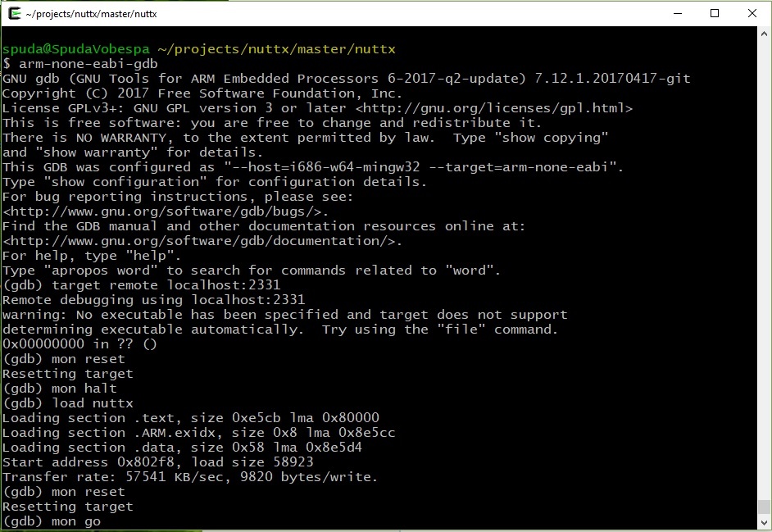Click the "load nuttx" command line
The image size is (772, 532).
click(68, 403)
